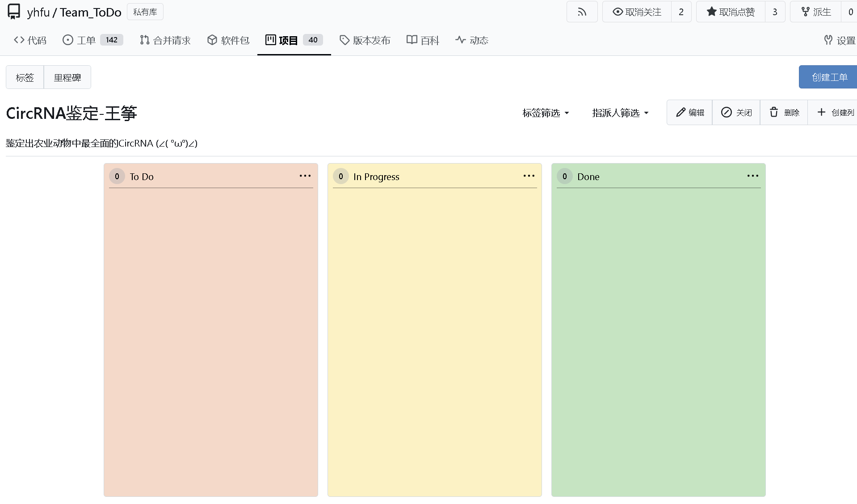Image resolution: width=857 pixels, height=504 pixels.
Task: Open the 合并请求 pull requests tab
Action: 165,40
